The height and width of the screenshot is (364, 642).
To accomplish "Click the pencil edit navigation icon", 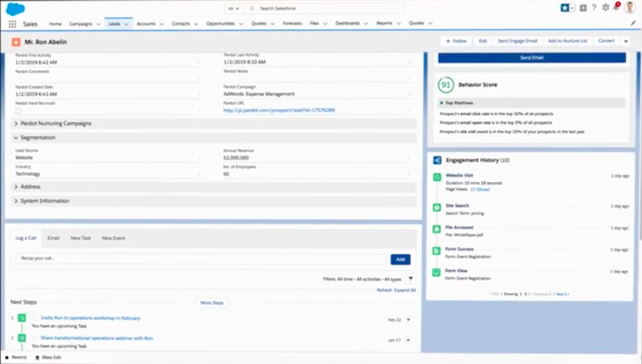I will pyautogui.click(x=633, y=23).
